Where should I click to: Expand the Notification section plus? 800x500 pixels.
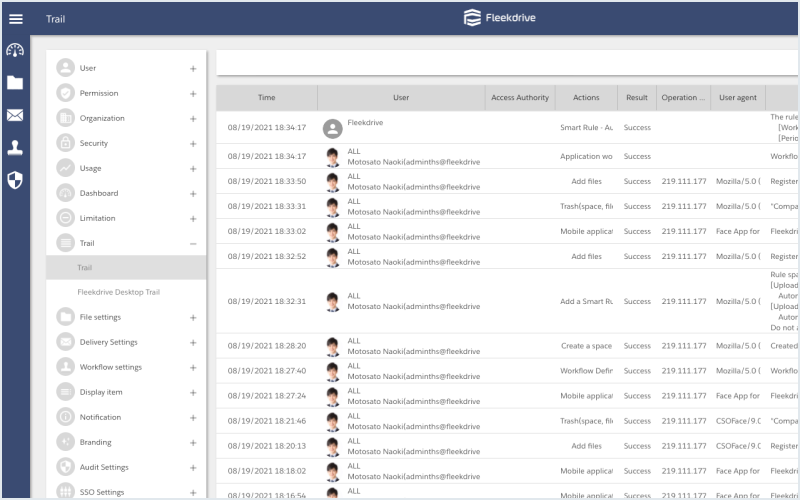click(193, 418)
